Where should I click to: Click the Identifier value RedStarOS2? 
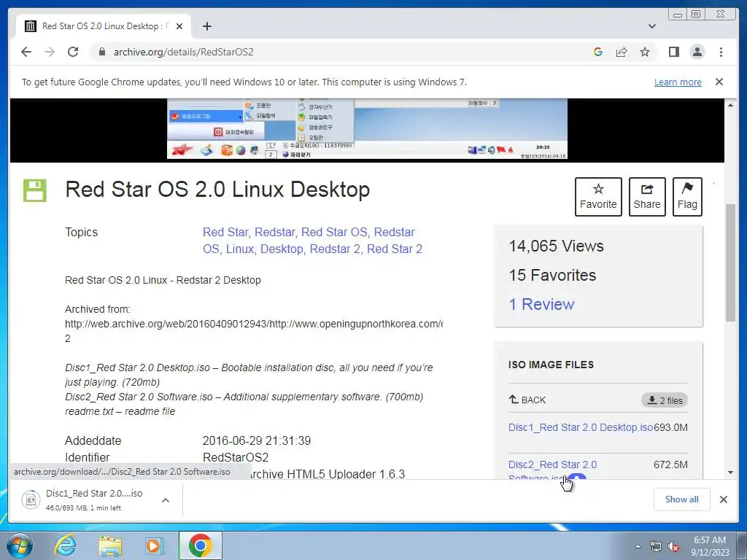236,458
